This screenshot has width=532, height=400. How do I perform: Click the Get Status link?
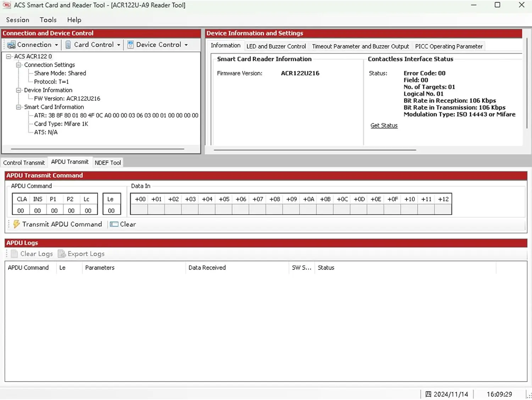tap(384, 125)
